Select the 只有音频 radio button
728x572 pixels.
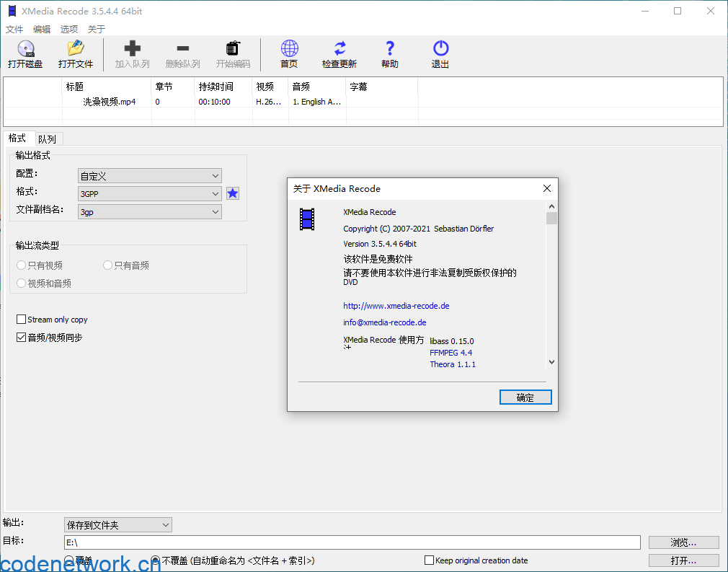coord(107,265)
